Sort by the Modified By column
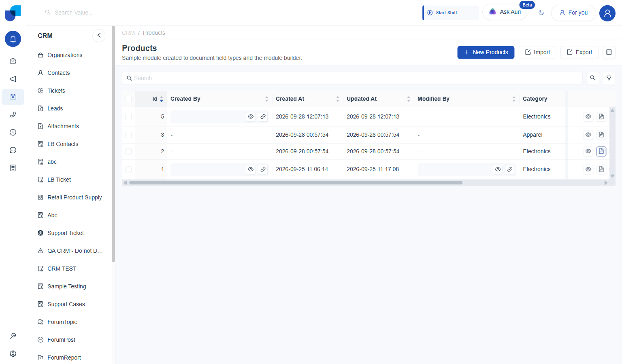 coord(514,99)
